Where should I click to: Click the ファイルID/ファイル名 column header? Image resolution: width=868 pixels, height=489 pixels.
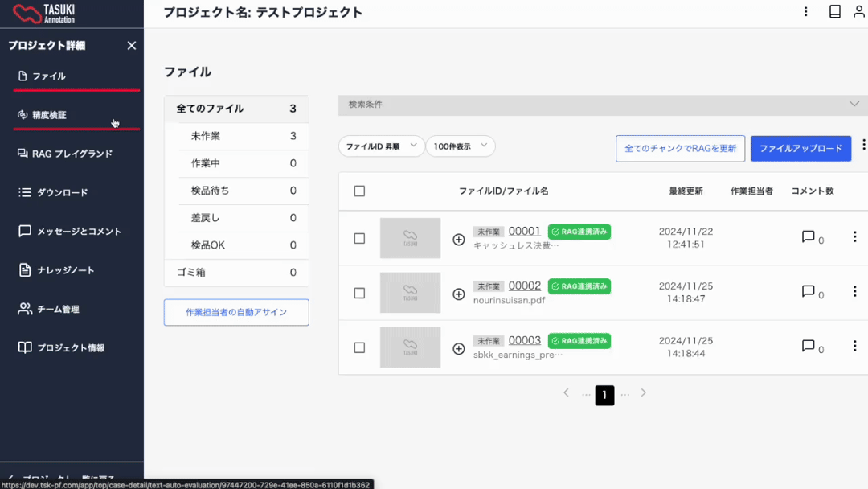click(503, 191)
